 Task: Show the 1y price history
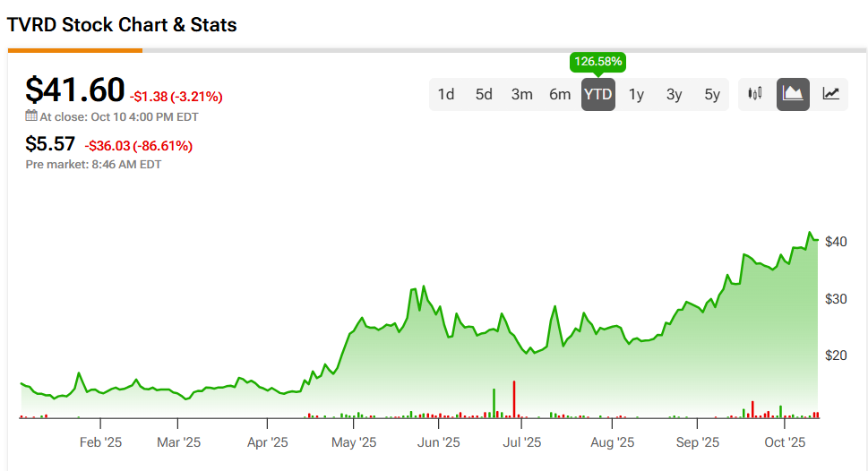click(x=636, y=95)
